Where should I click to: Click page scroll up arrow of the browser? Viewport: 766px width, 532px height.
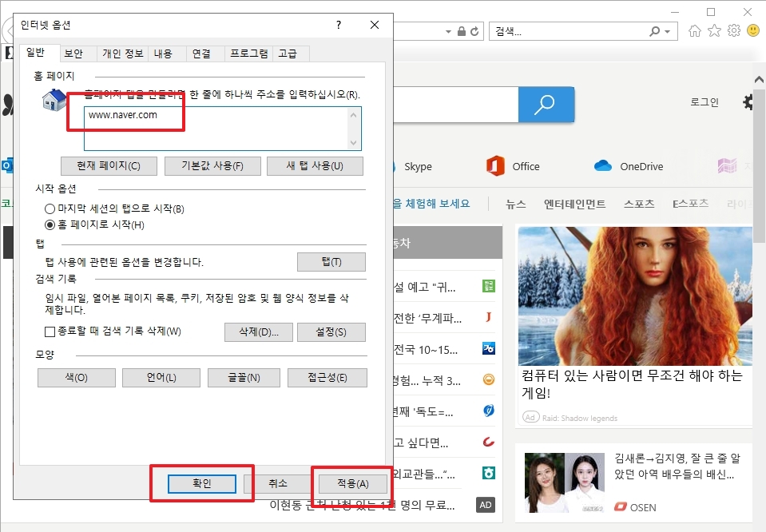(759, 80)
